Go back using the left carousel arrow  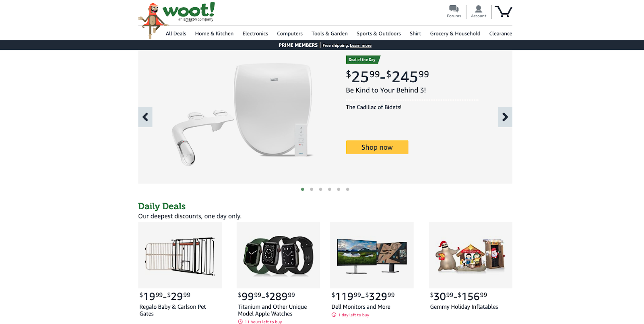pos(145,117)
